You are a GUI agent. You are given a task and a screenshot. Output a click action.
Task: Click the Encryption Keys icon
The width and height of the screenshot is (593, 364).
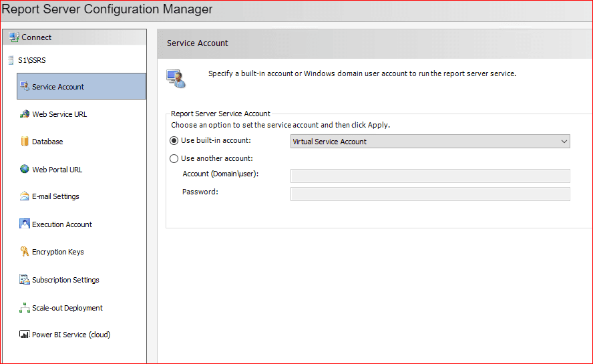coord(25,252)
